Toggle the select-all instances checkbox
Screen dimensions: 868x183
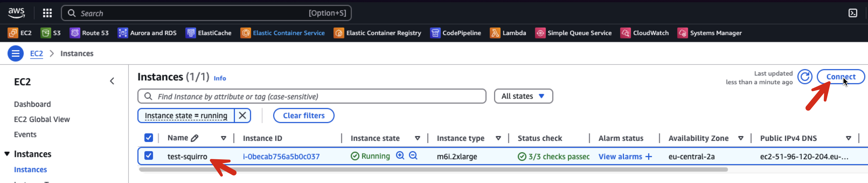[149, 138]
